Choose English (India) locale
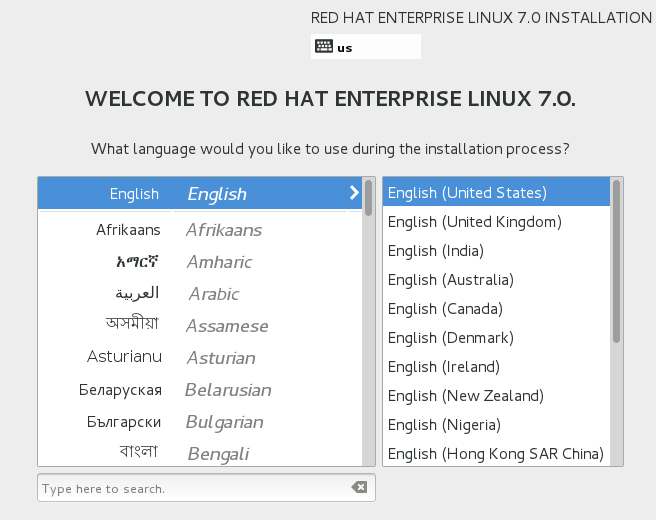 (x=497, y=251)
